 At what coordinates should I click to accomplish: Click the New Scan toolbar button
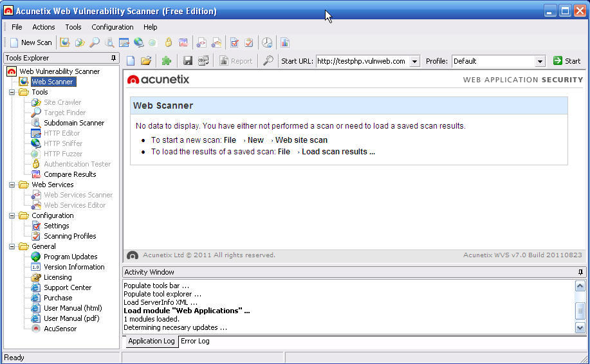click(x=31, y=42)
